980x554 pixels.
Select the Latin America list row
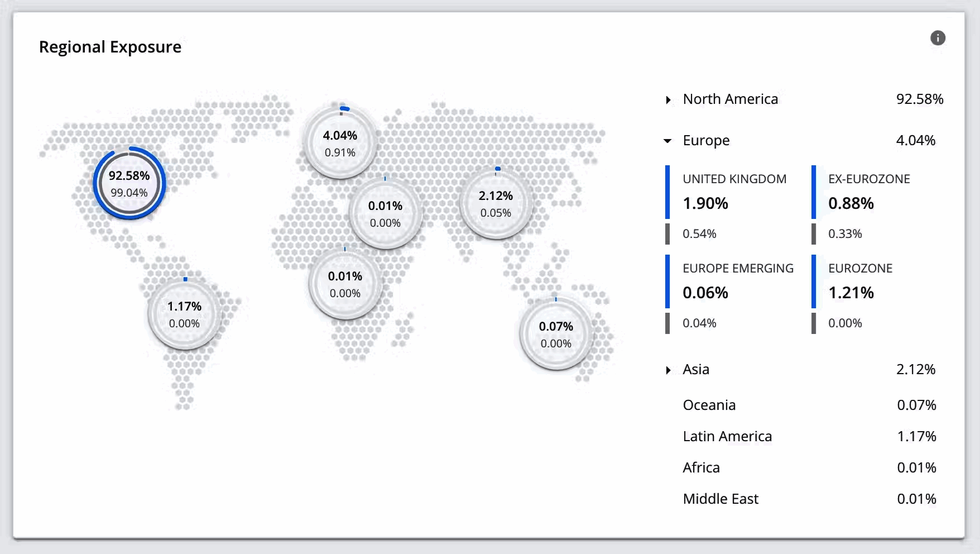727,436
